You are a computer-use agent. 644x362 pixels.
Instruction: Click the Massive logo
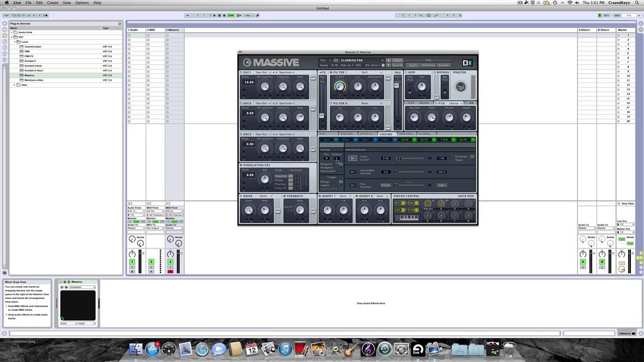[271, 63]
